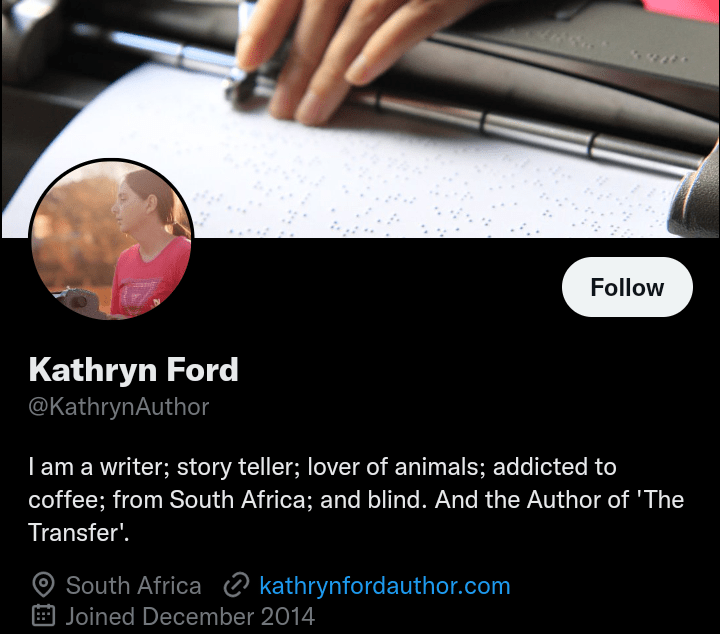Click the Joined December 2014 text
Screen dimensions: 720x634
click(x=190, y=615)
